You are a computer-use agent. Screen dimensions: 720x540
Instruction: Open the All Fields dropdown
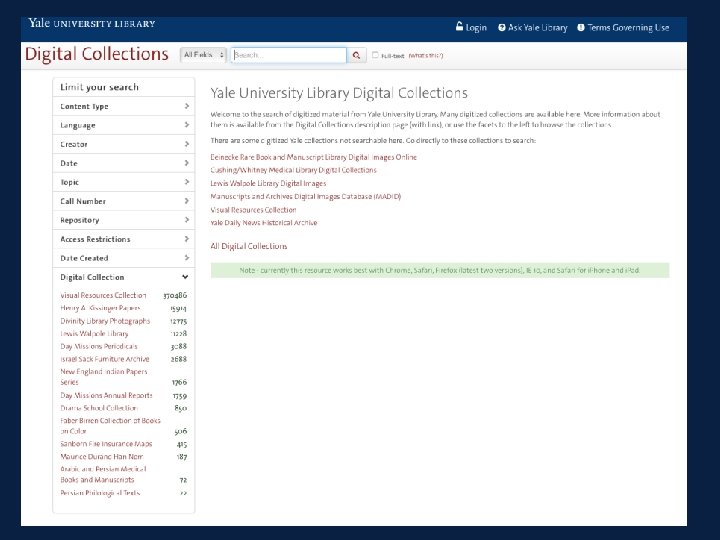(203, 55)
